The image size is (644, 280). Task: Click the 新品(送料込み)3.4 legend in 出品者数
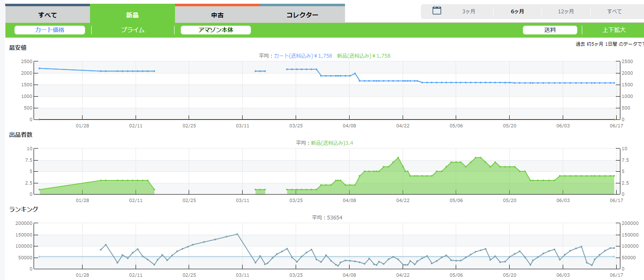click(x=332, y=143)
